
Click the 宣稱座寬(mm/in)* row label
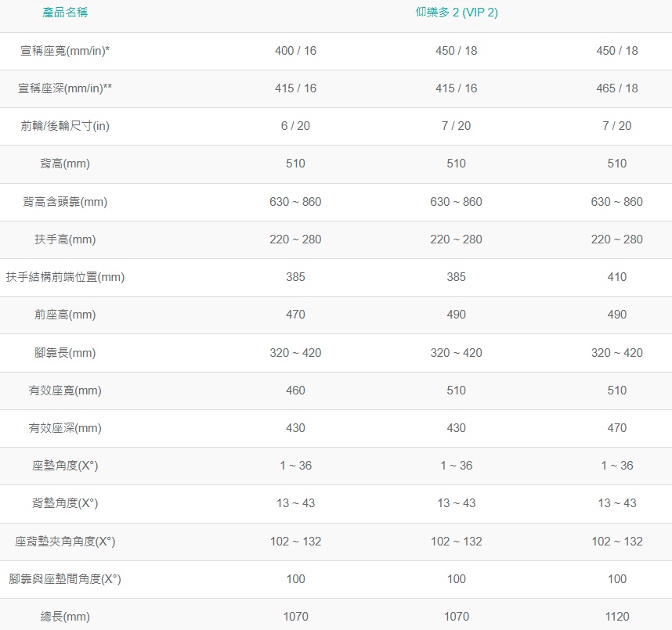coord(65,51)
